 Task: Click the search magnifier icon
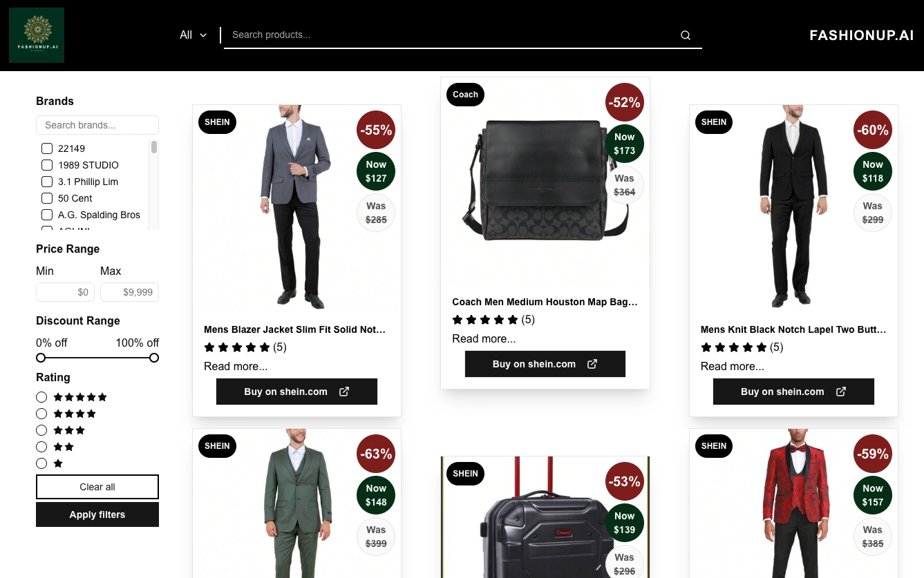click(686, 35)
